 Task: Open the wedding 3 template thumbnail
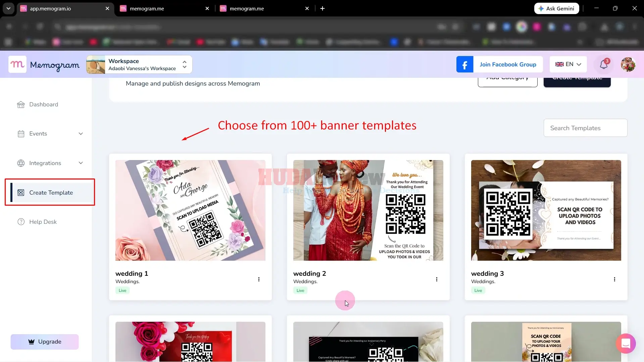546,210
